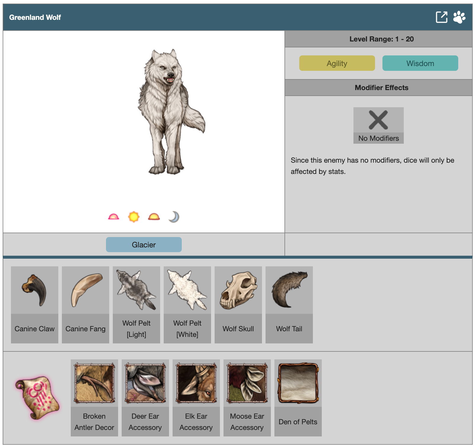476x448 pixels.
Task: Click the No Modifiers X icon
Action: pos(378,120)
